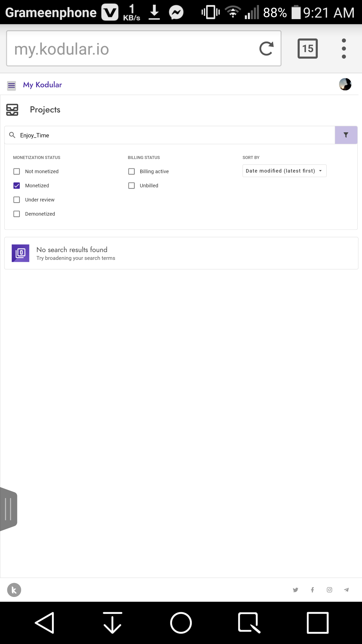Click the 'Try broadening your search terms' text
Image resolution: width=362 pixels, height=644 pixels.
pos(76,258)
